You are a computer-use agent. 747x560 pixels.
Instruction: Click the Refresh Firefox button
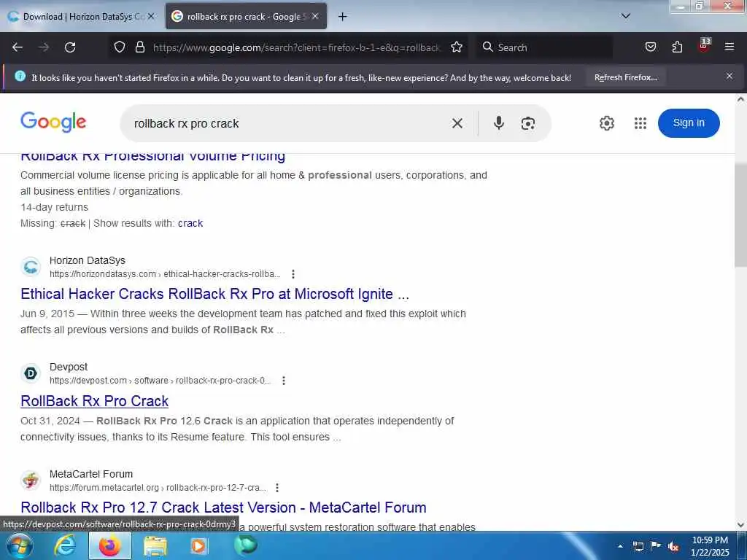[625, 77]
